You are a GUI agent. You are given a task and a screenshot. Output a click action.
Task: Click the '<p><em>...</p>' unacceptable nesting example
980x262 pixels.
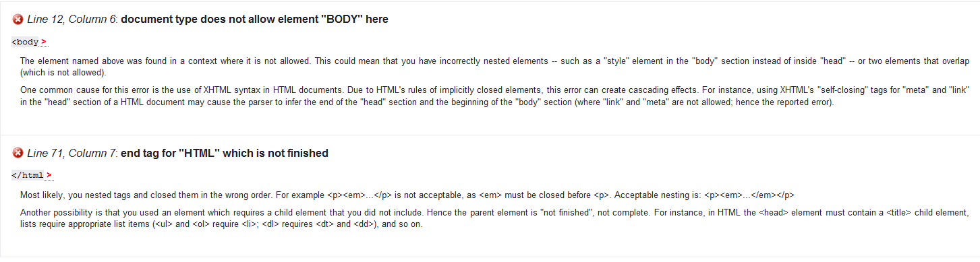click(x=362, y=195)
